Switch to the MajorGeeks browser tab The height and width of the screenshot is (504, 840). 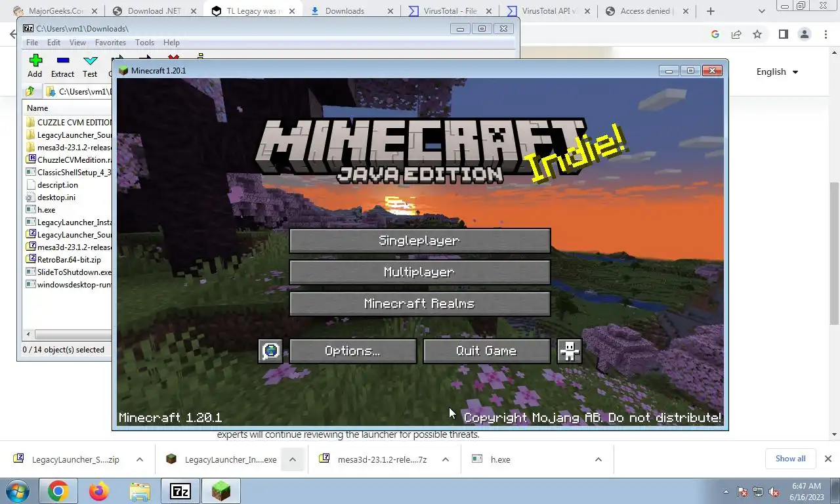(55, 11)
